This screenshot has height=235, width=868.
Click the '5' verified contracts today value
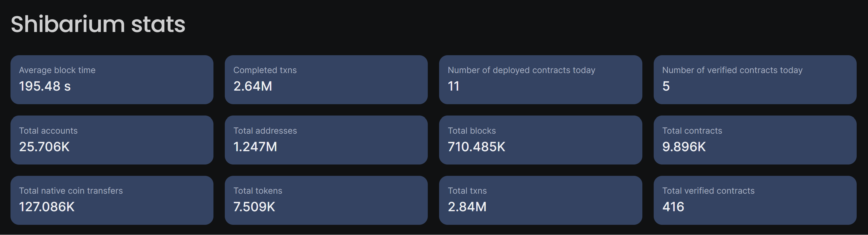(x=666, y=86)
